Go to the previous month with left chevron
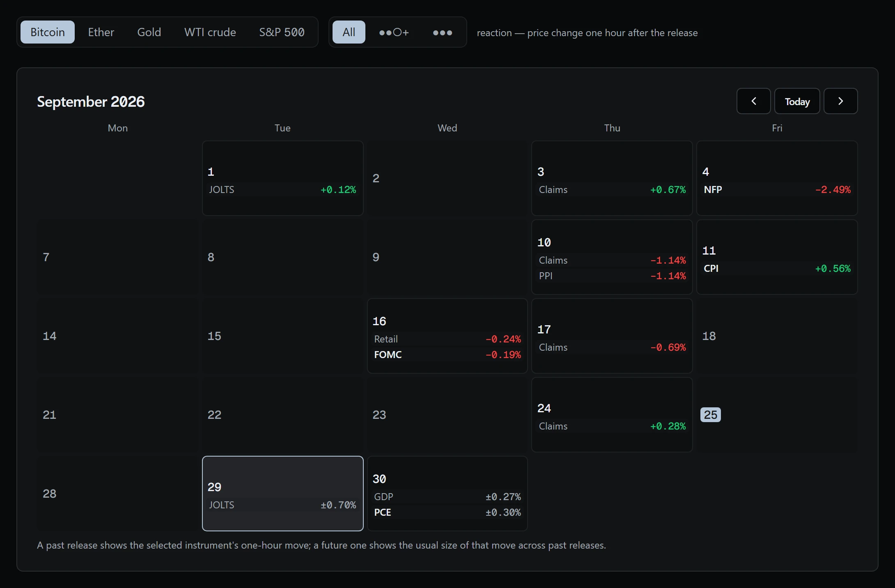The image size is (895, 588). [753, 101]
